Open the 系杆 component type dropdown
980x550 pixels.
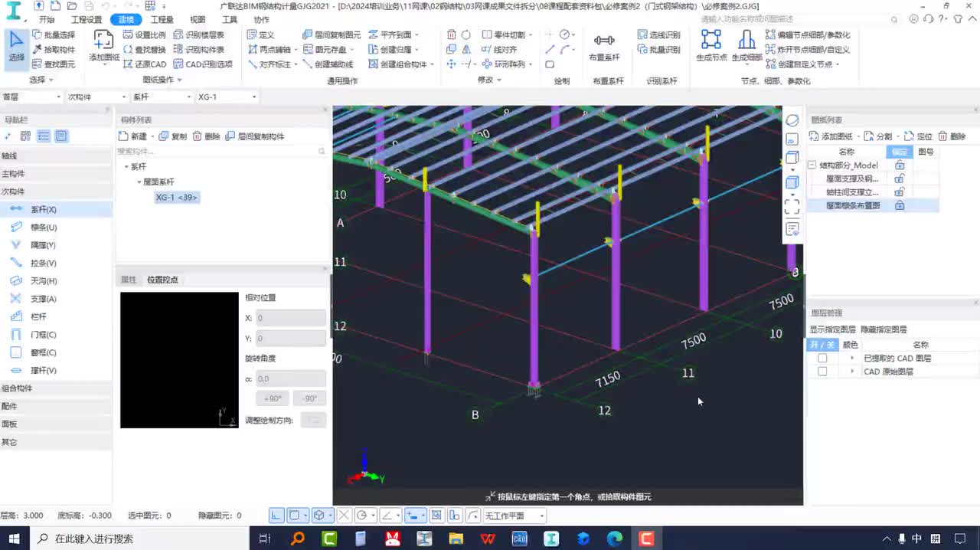[162, 97]
